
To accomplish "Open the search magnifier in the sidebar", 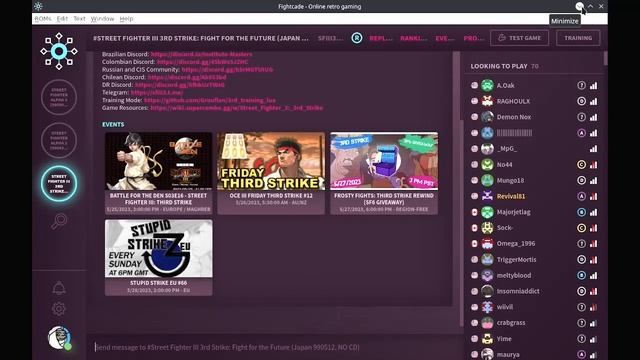I will (x=59, y=222).
